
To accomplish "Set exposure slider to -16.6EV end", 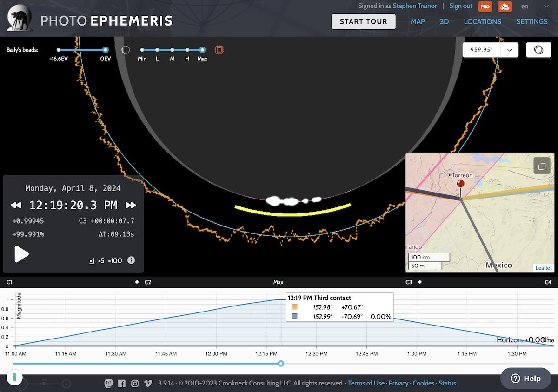I will point(59,50).
